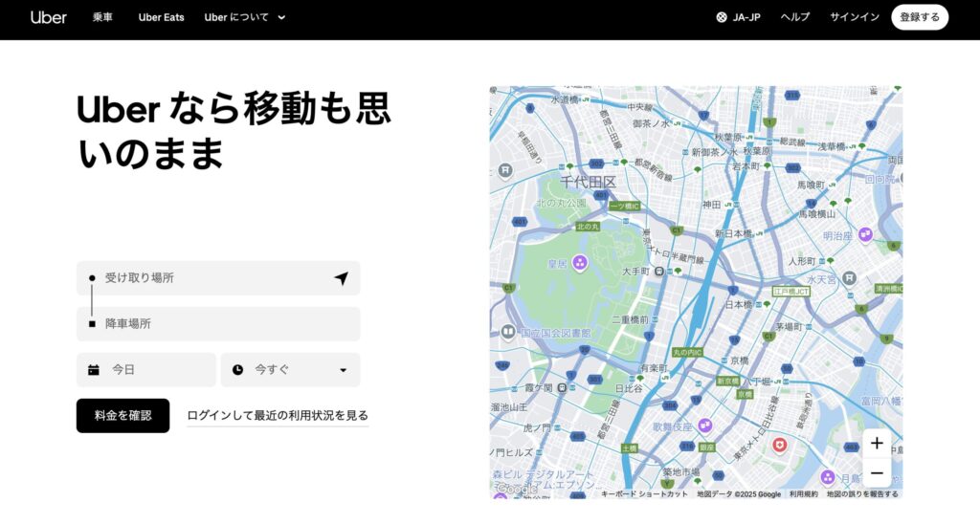Focus the 受け取り場所 pickup field
This screenshot has height=524, width=980.
tap(218, 278)
